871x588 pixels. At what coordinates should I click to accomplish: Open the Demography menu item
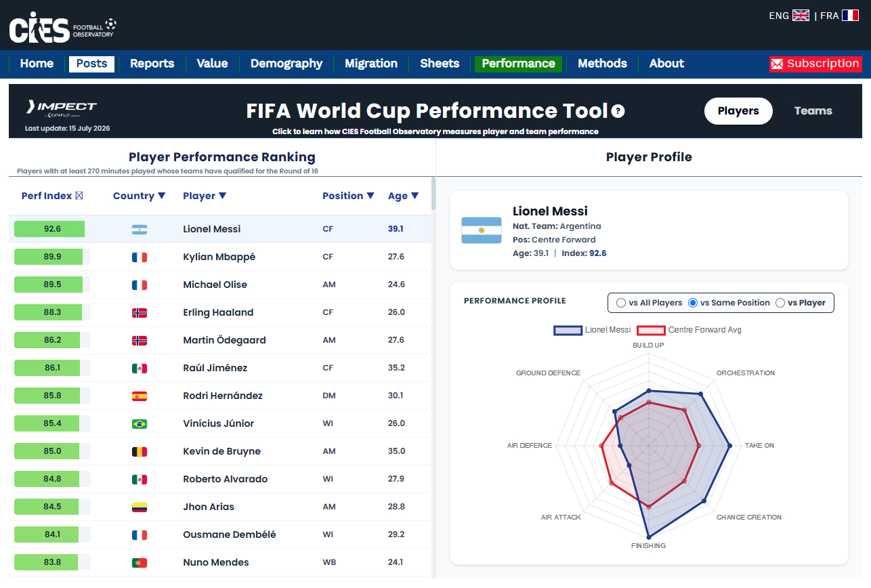(x=286, y=64)
